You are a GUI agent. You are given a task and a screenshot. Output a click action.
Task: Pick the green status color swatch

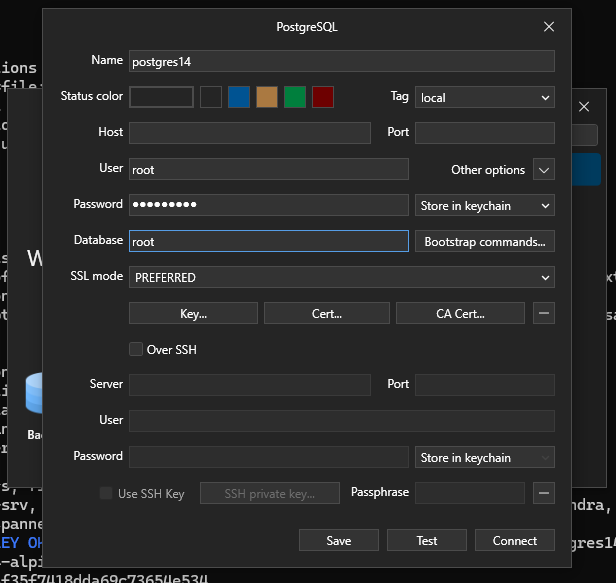tap(295, 97)
